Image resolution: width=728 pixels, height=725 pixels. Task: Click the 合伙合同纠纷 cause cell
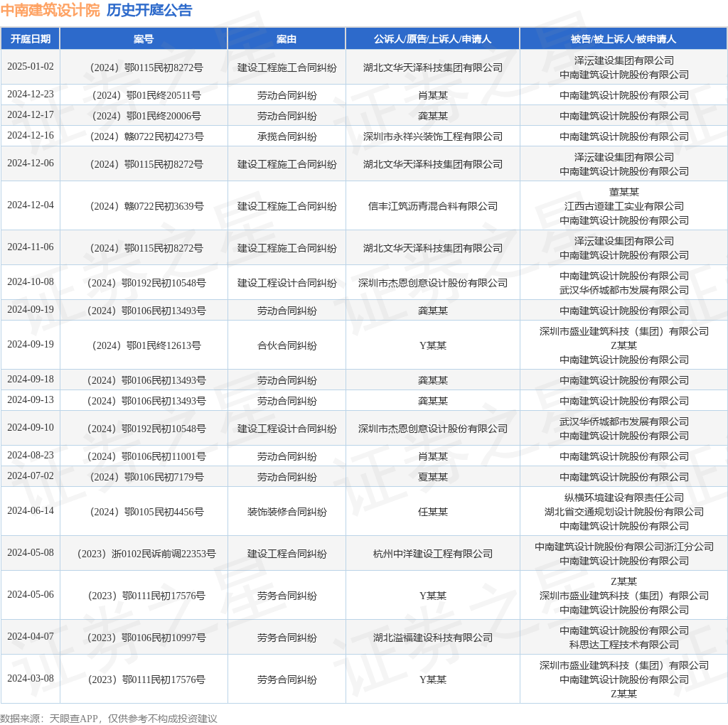tap(287, 345)
